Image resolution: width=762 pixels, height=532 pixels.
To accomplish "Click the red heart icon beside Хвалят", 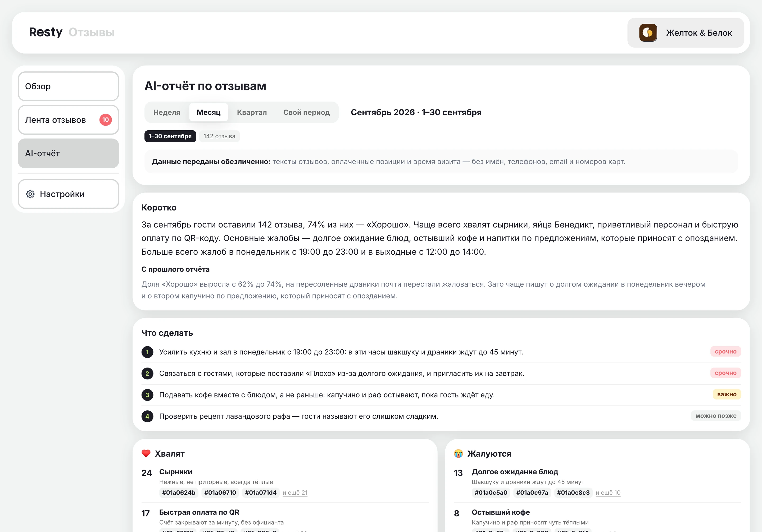I will [x=146, y=453].
